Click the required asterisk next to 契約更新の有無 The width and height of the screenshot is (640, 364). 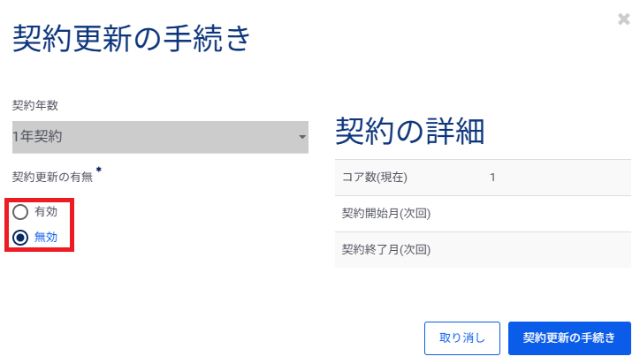(99, 170)
